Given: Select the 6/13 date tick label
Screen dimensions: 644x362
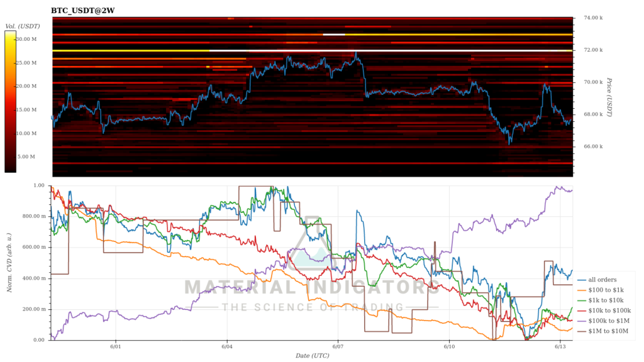Looking at the screenshot, I should (561, 346).
